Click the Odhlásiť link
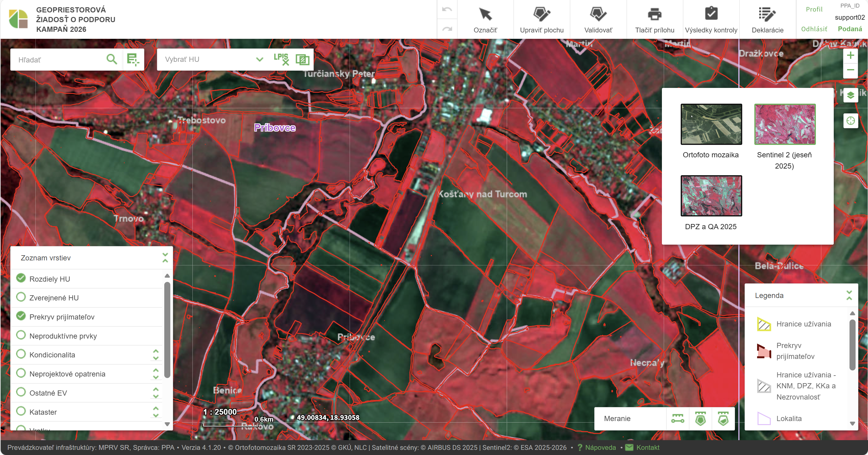Image resolution: width=868 pixels, height=455 pixels. [x=814, y=29]
